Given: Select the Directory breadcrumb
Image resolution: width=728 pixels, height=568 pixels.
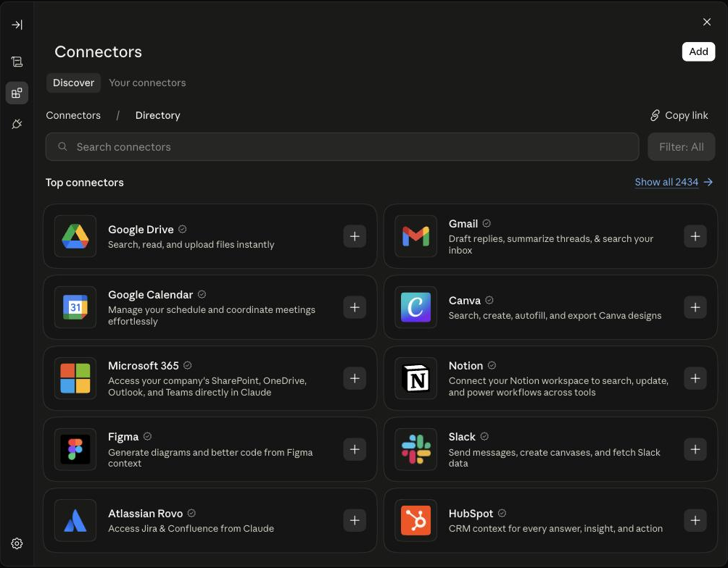Looking at the screenshot, I should tap(158, 115).
